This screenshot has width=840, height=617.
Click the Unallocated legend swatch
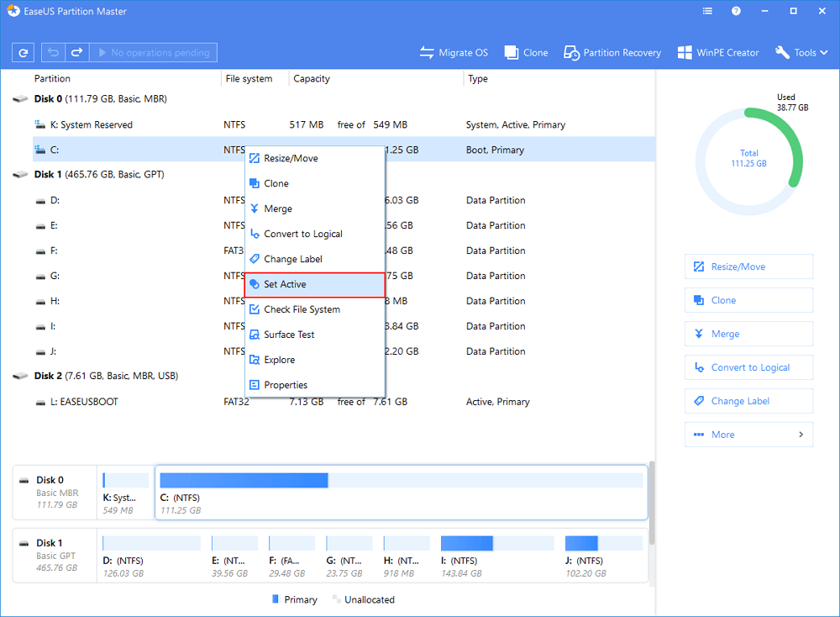tap(336, 599)
